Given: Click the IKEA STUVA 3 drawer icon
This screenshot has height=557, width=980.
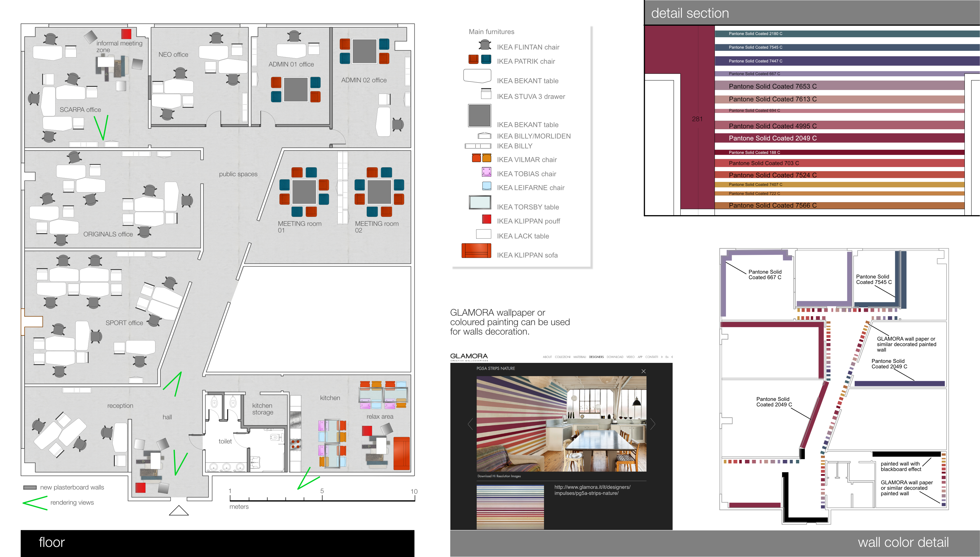Looking at the screenshot, I should (486, 93).
